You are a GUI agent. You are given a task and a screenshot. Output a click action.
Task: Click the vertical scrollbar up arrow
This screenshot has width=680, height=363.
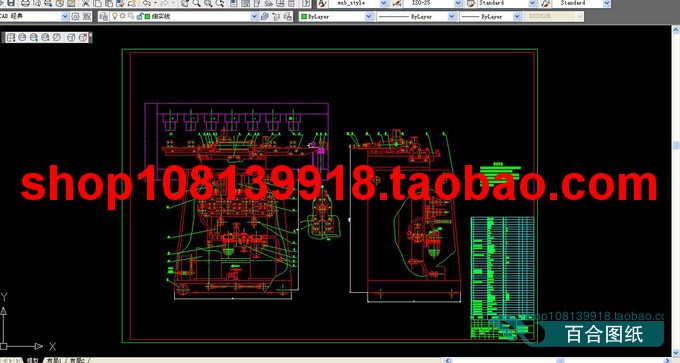click(676, 29)
